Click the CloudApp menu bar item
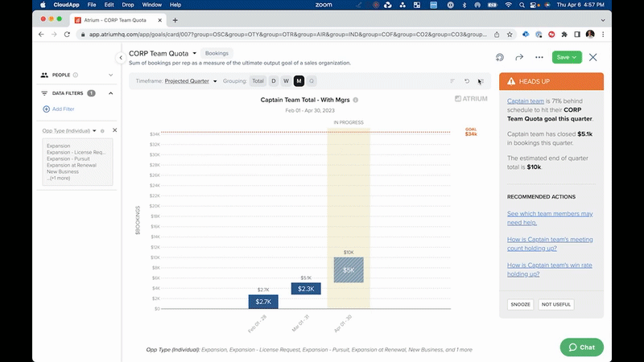644x362 pixels. [66, 5]
